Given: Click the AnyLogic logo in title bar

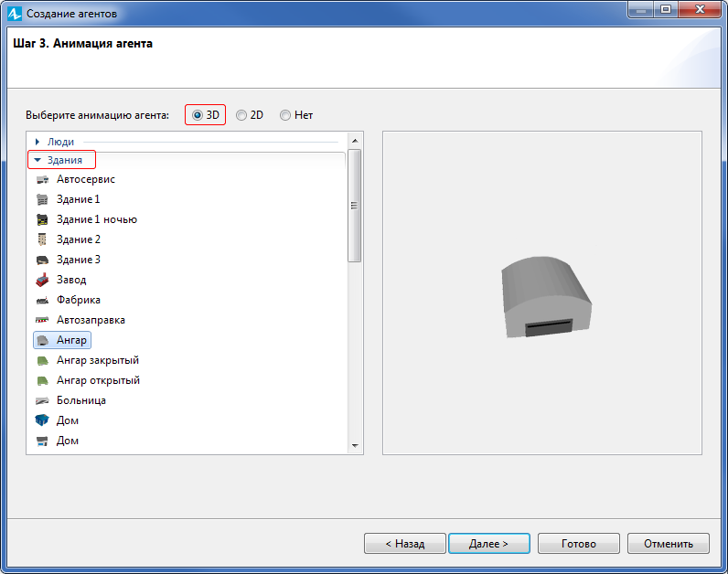Looking at the screenshot, I should click(x=15, y=14).
